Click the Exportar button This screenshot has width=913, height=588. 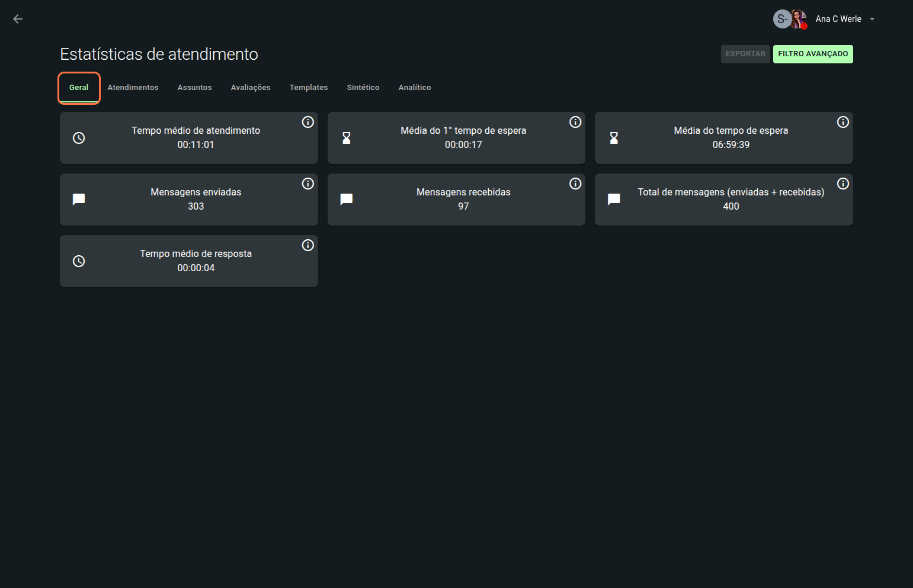[745, 54]
